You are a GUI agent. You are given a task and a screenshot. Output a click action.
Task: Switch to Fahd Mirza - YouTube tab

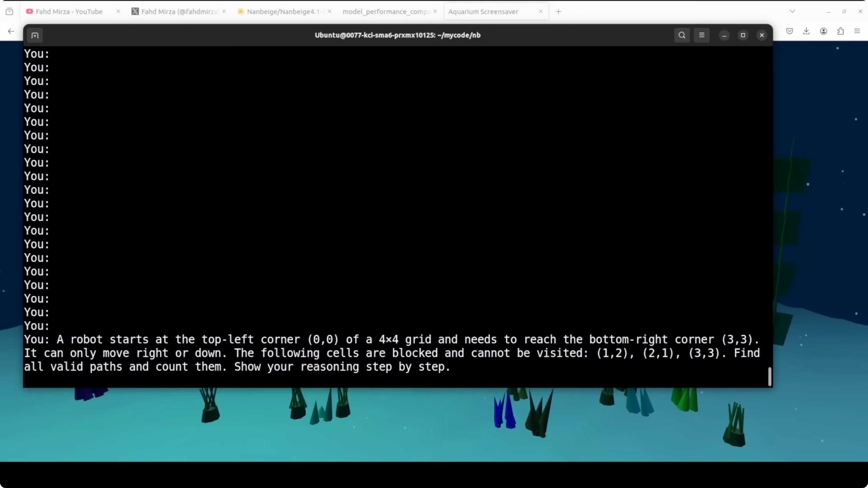pyautogui.click(x=69, y=12)
